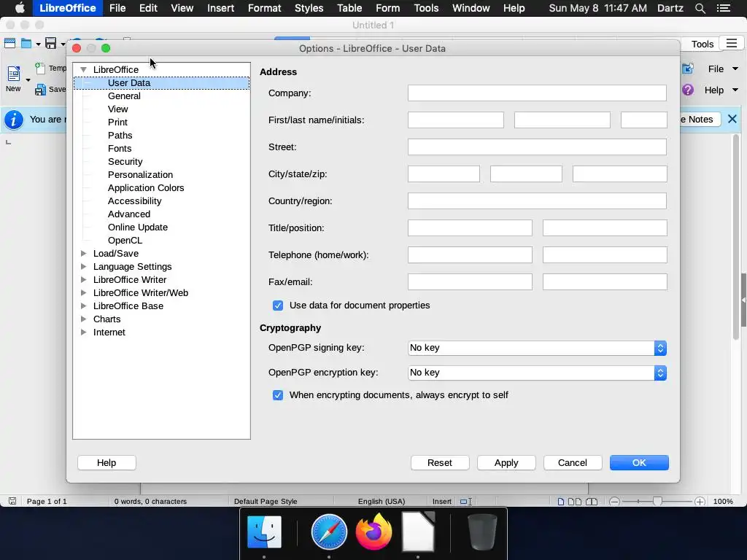Select multiple-page view in the status bar
The height and width of the screenshot is (560, 747).
tap(575, 502)
